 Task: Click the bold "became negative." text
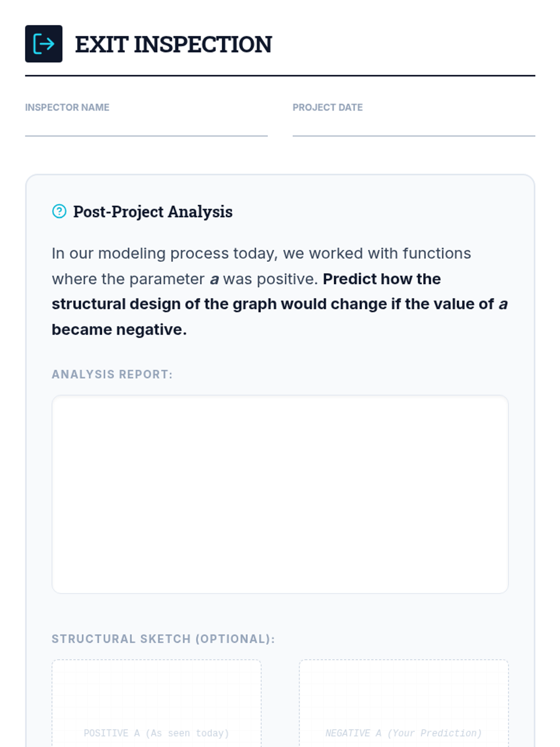point(119,330)
